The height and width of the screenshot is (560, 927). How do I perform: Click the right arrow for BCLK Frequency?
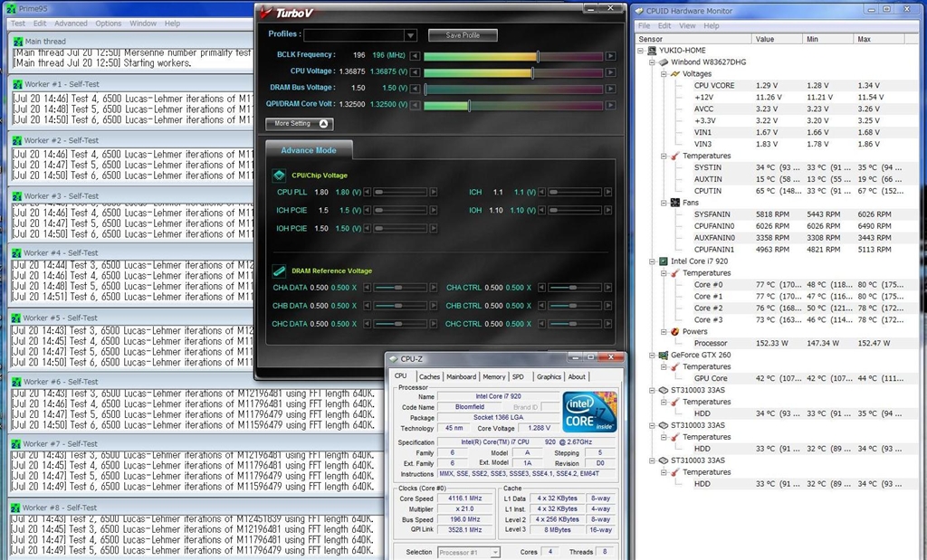[611, 55]
